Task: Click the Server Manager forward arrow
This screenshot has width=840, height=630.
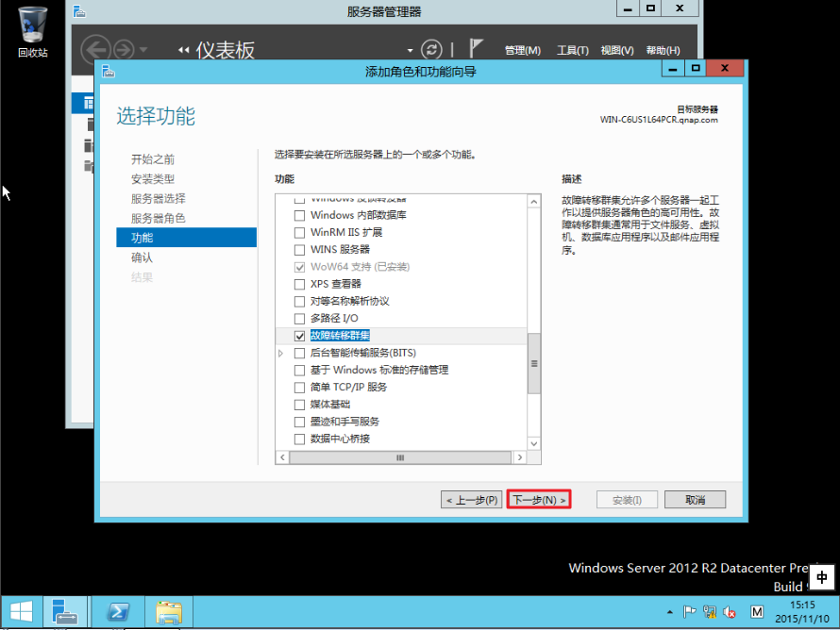Action: point(124,50)
